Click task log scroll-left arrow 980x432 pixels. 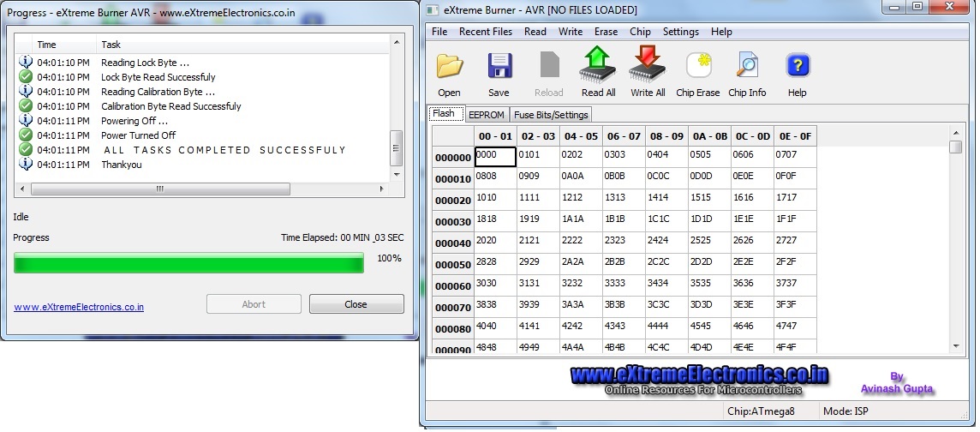coord(22,189)
